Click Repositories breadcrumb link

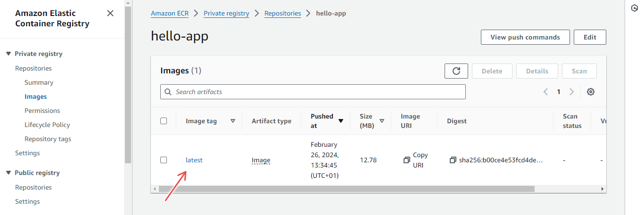point(282,13)
